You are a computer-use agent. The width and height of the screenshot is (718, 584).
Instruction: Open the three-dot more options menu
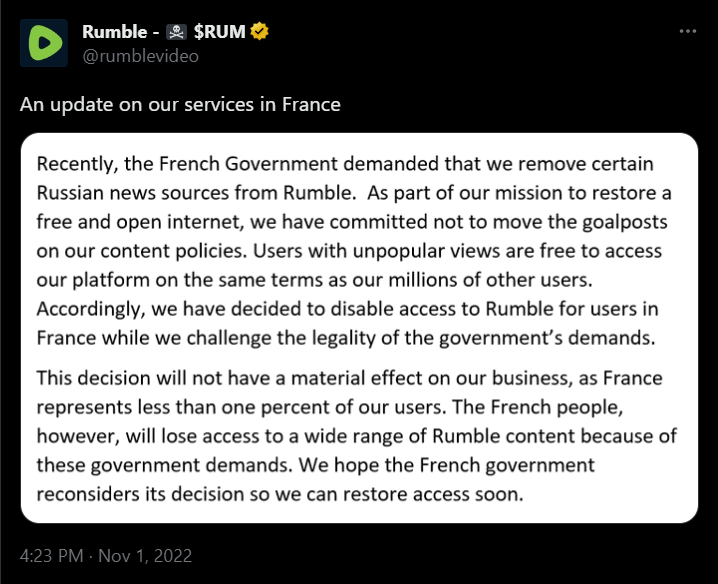pos(687,31)
